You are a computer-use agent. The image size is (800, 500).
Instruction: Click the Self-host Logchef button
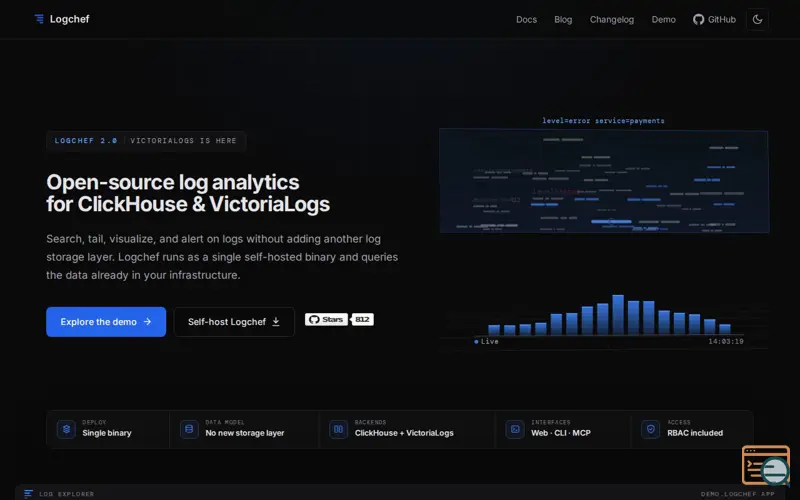234,322
